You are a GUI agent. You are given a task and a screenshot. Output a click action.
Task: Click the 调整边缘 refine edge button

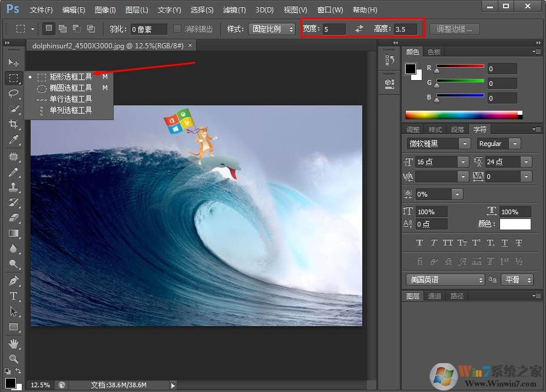click(454, 29)
